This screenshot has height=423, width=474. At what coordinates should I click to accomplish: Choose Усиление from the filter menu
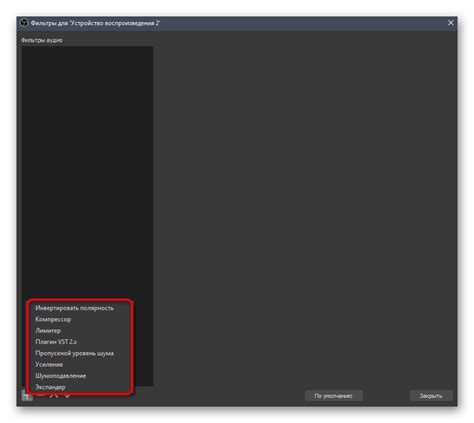[49, 365]
